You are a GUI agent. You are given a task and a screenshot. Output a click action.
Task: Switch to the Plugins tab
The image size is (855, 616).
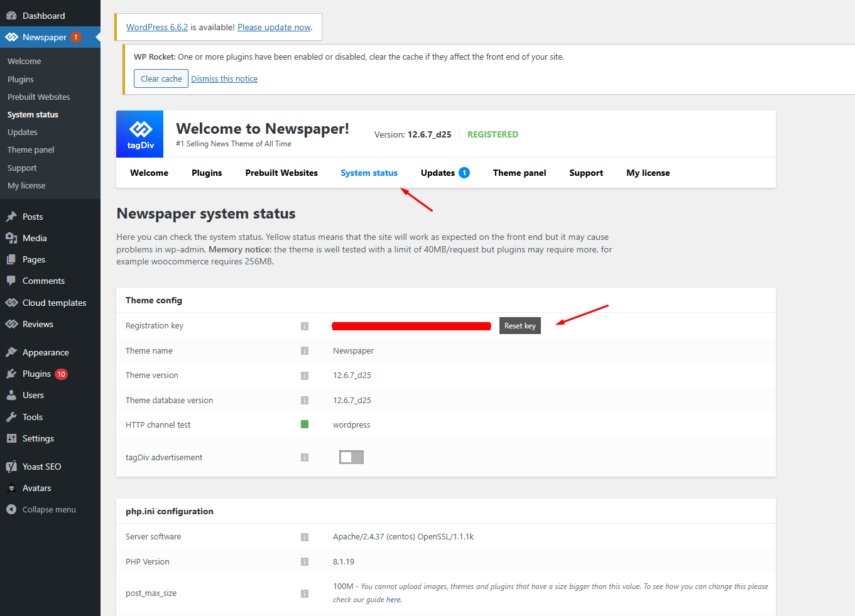pos(207,173)
